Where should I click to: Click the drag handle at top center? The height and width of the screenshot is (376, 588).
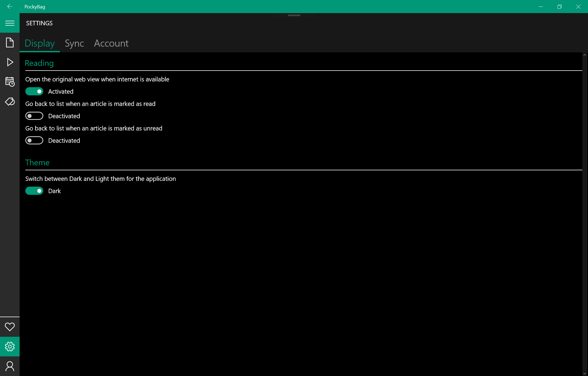pos(294,15)
